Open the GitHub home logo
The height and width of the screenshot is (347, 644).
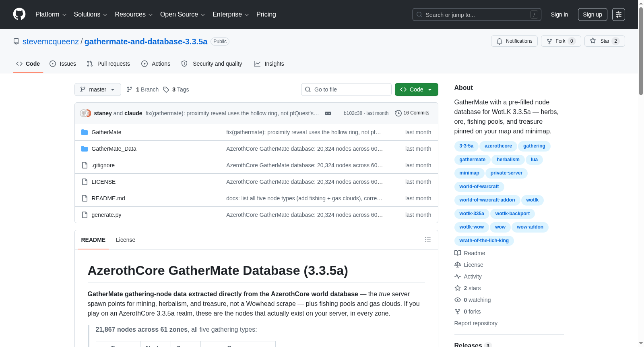coord(19,15)
